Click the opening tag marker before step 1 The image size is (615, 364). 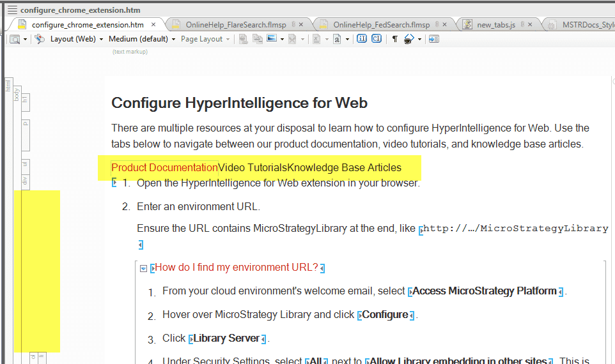[x=114, y=183]
